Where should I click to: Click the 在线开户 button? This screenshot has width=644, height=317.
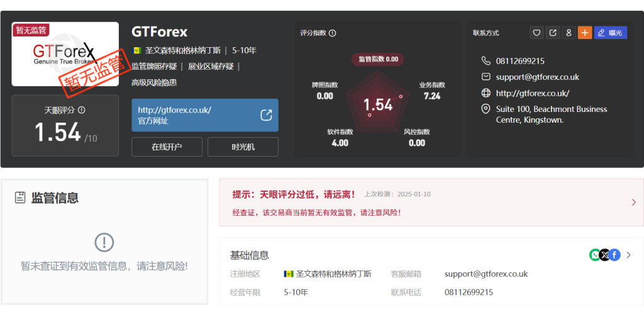click(167, 147)
